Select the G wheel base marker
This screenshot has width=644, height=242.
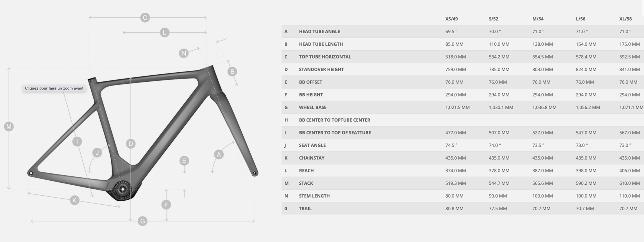(x=143, y=221)
